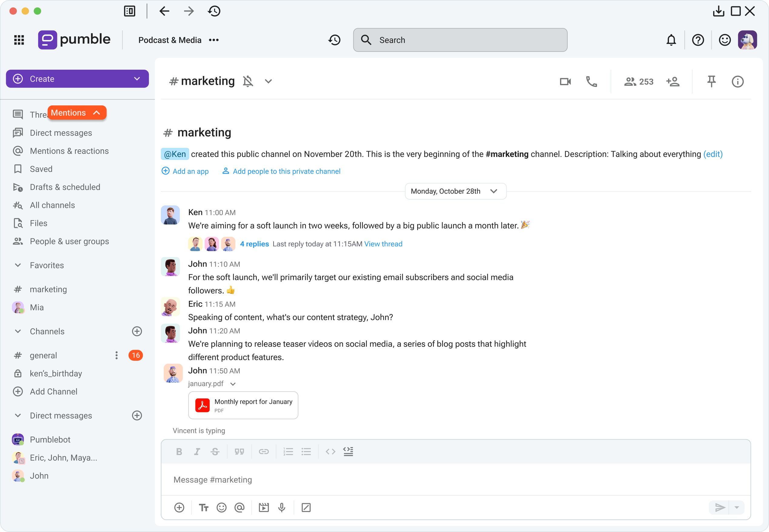This screenshot has height=532, width=769.
Task: Open View thread on Ken's message
Action: tap(383, 244)
